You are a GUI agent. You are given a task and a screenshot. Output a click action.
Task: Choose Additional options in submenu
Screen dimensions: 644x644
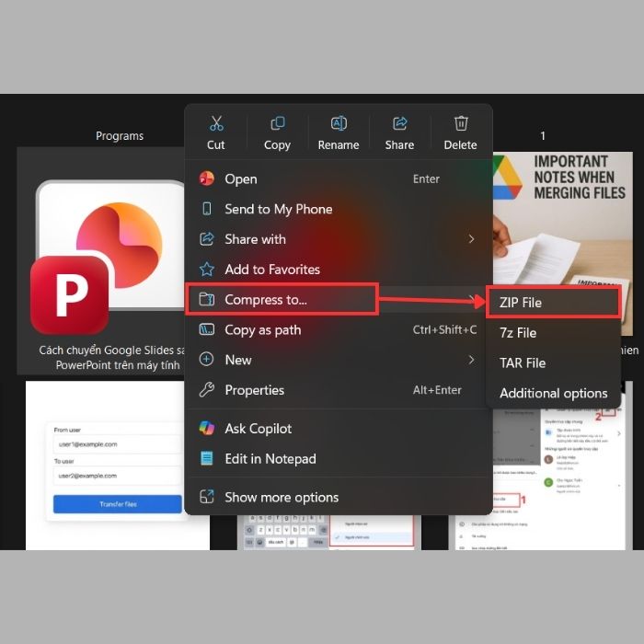553,393
